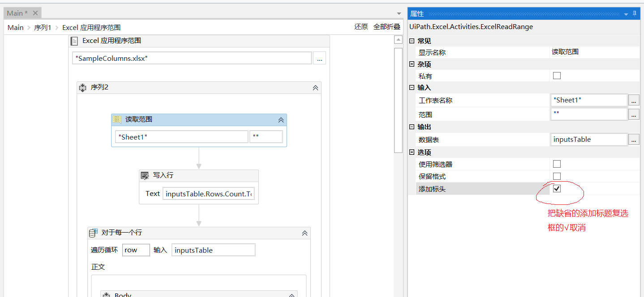This screenshot has height=297, width=644.
Task: Click the 序列2 sequence icon
Action: point(83,87)
